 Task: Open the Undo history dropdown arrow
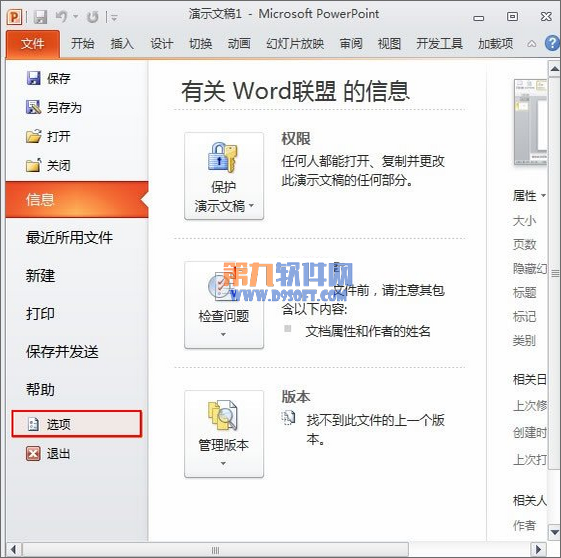point(76,17)
